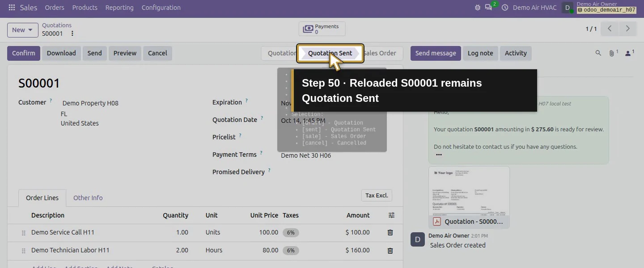
Task: Click Log note in chatter
Action: [480, 53]
